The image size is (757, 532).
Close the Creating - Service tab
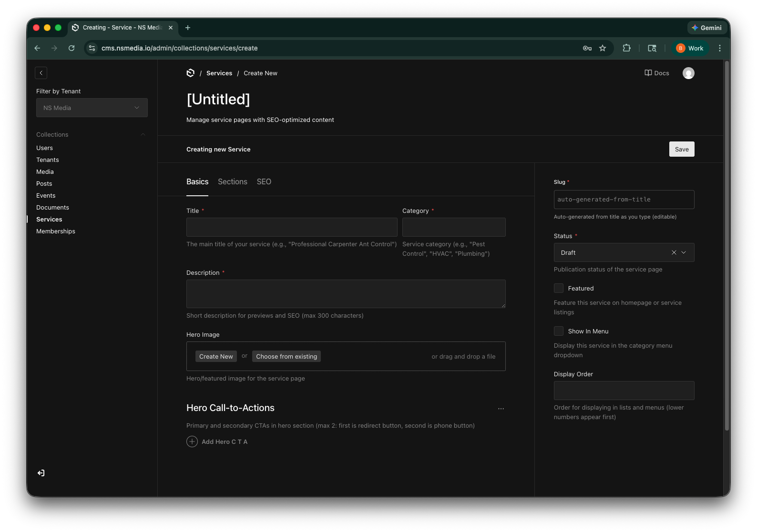point(171,28)
